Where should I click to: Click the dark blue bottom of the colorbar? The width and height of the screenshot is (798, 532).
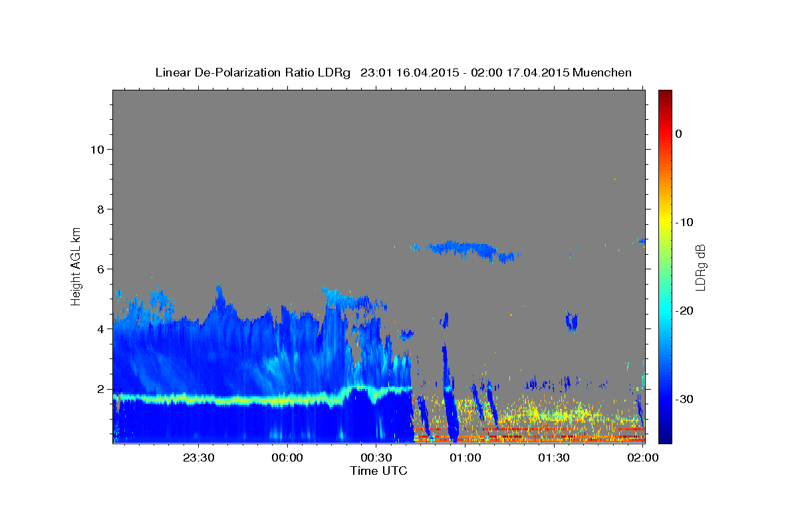[665, 436]
